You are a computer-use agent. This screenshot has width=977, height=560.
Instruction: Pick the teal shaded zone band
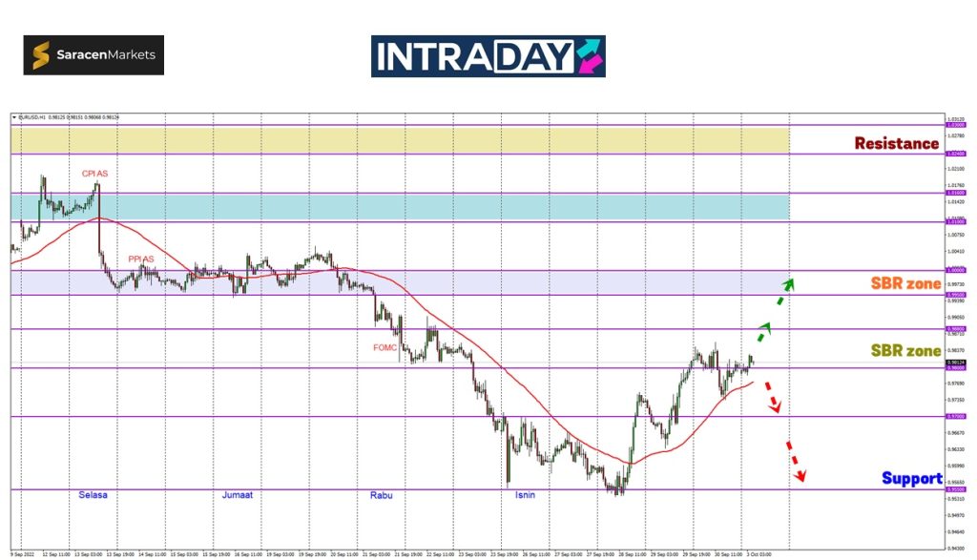click(401, 207)
